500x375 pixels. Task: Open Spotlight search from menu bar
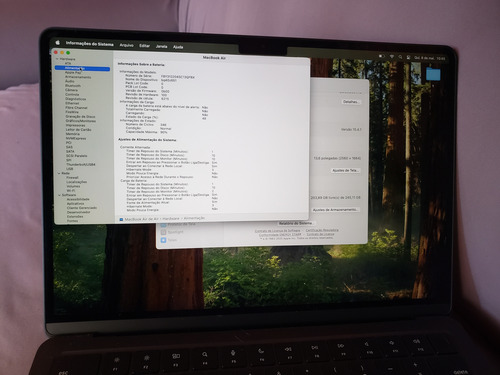click(400, 57)
